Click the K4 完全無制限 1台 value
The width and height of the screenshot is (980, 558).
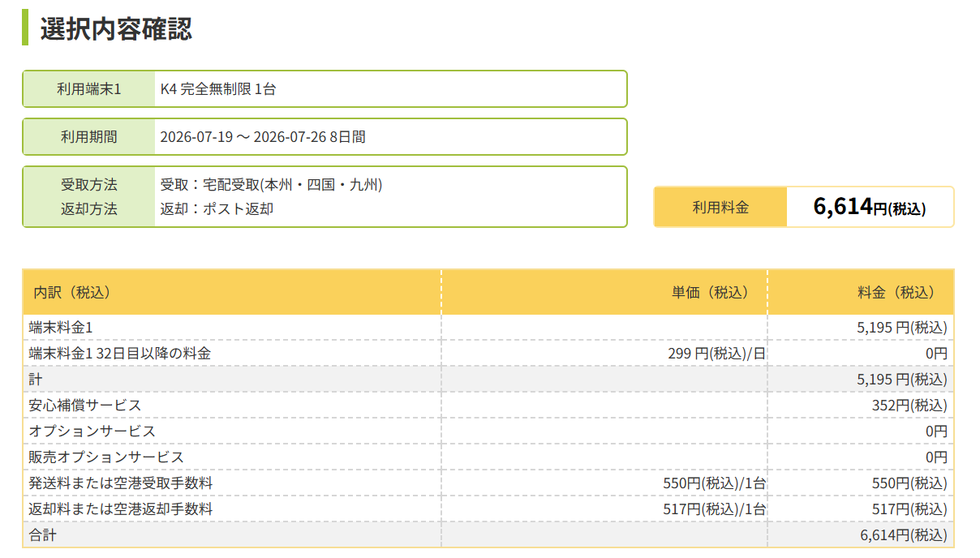pyautogui.click(x=218, y=89)
